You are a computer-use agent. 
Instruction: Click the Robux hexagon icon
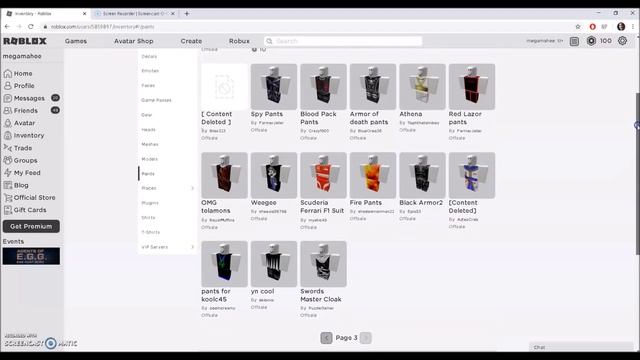[591, 41]
